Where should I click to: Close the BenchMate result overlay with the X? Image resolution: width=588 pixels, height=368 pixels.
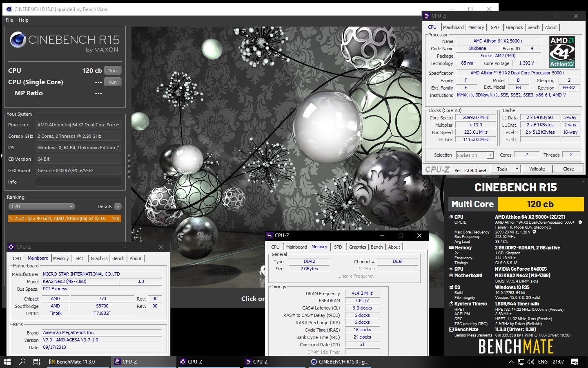click(583, 182)
